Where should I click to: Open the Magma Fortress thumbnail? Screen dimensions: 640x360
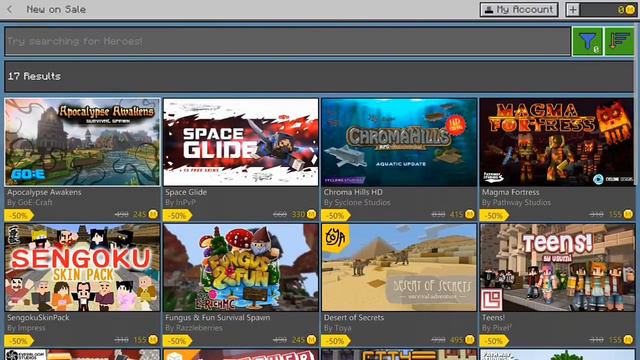tap(558, 142)
